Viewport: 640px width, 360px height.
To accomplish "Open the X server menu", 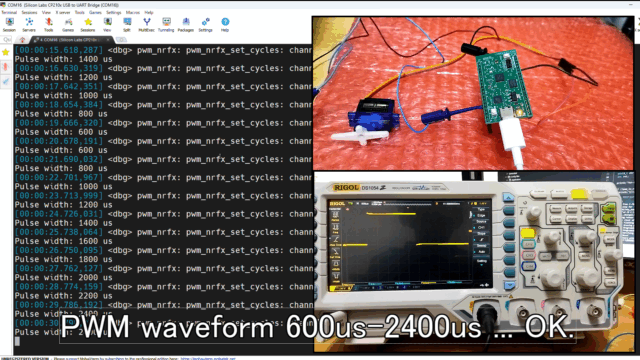I will (62, 13).
